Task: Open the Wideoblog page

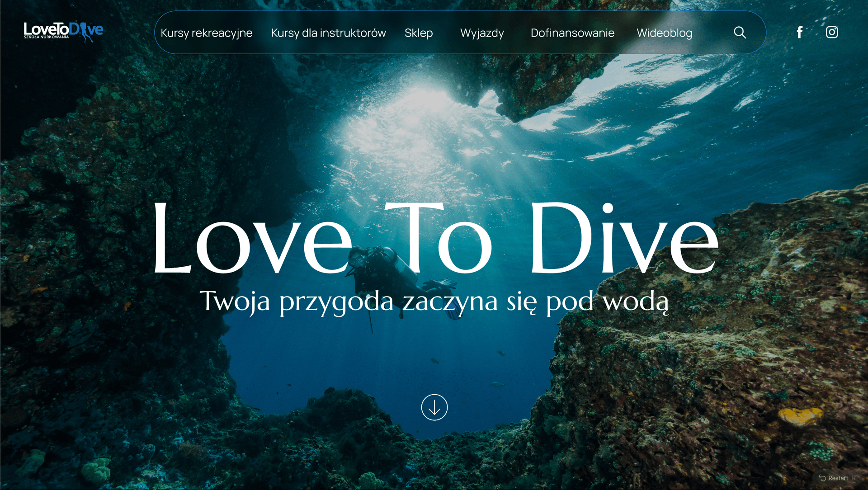Action: [665, 33]
